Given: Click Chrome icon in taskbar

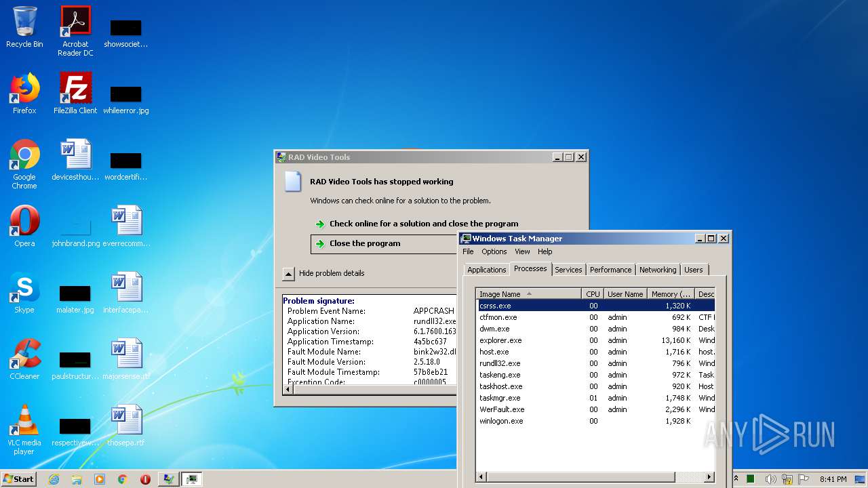Looking at the screenshot, I should 123,479.
